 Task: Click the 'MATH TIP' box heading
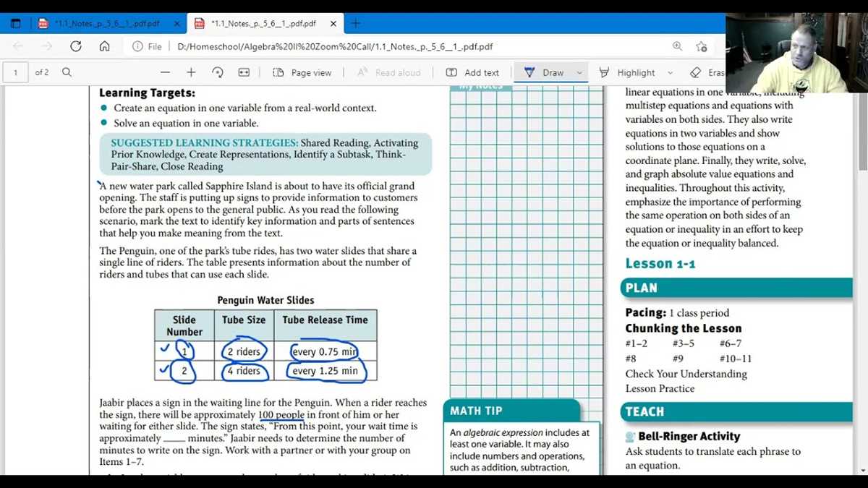tap(476, 411)
